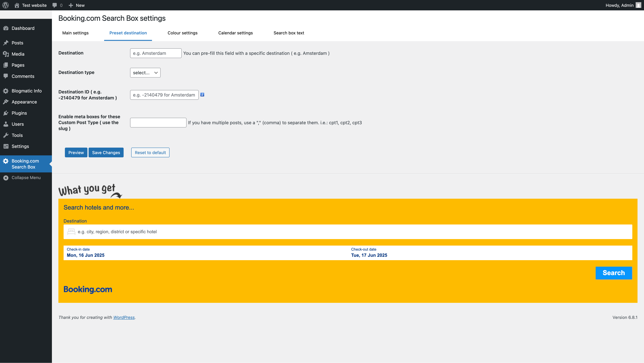Viewport: 644px width, 363px height.
Task: Click the Tools wrench icon
Action: tap(6, 135)
